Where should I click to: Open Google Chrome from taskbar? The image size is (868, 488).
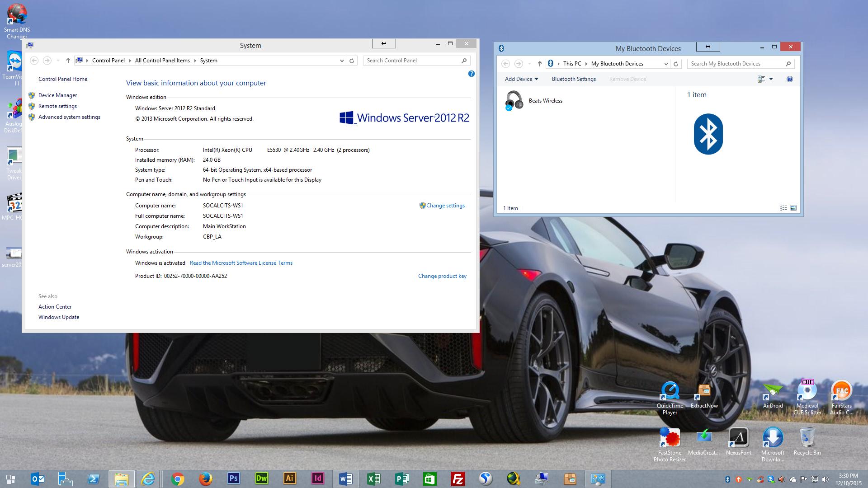(178, 479)
